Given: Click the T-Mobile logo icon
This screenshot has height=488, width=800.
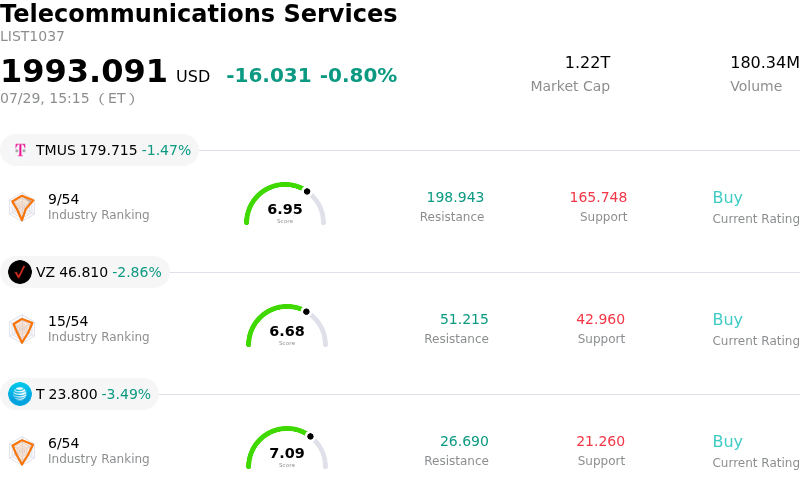Looking at the screenshot, I should coord(20,150).
